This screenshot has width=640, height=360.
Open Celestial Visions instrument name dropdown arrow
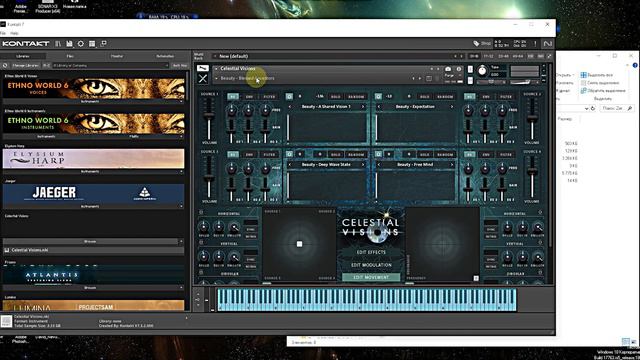point(216,69)
